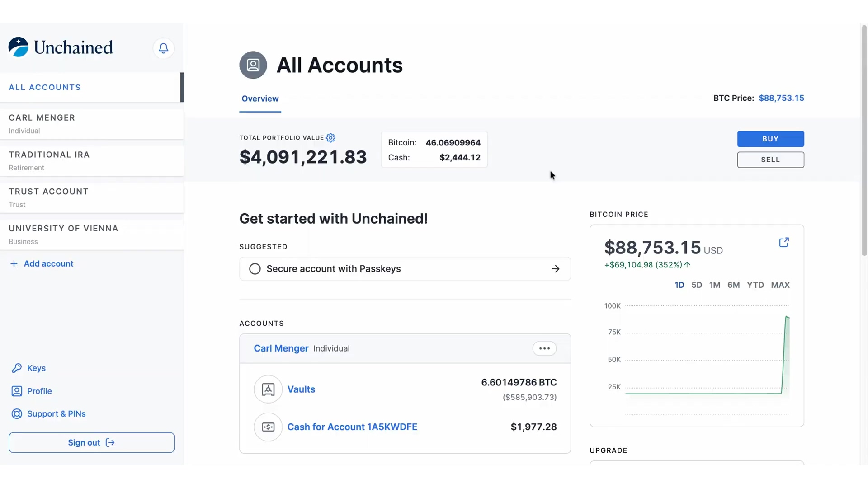Viewport: 868px width, 488px height.
Task: Toggle the MAX chart time range
Action: click(x=781, y=285)
